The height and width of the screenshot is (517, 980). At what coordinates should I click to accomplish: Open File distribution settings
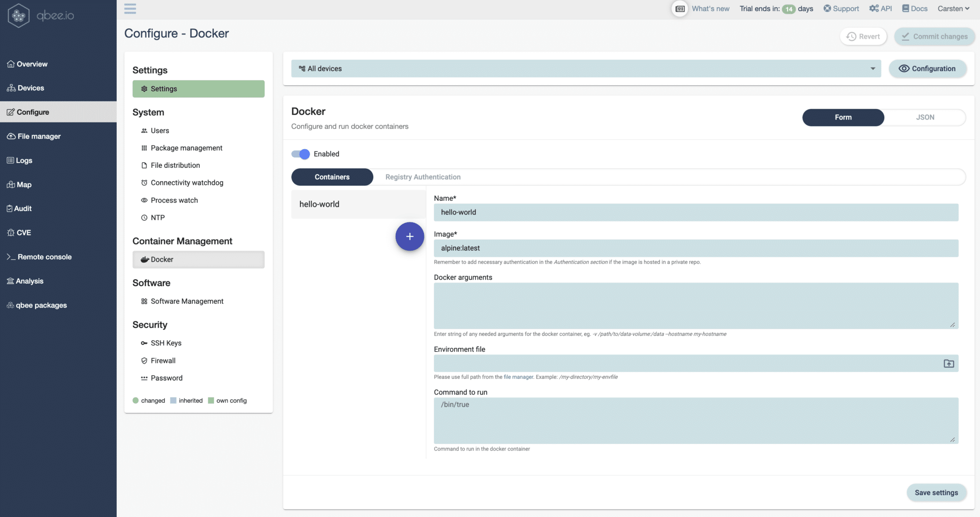[198, 165]
